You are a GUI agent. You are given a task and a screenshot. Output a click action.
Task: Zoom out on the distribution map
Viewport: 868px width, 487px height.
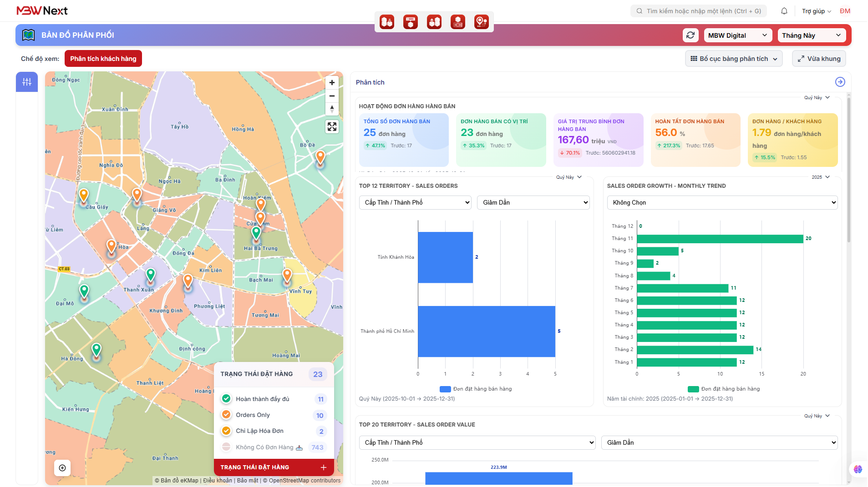point(332,96)
